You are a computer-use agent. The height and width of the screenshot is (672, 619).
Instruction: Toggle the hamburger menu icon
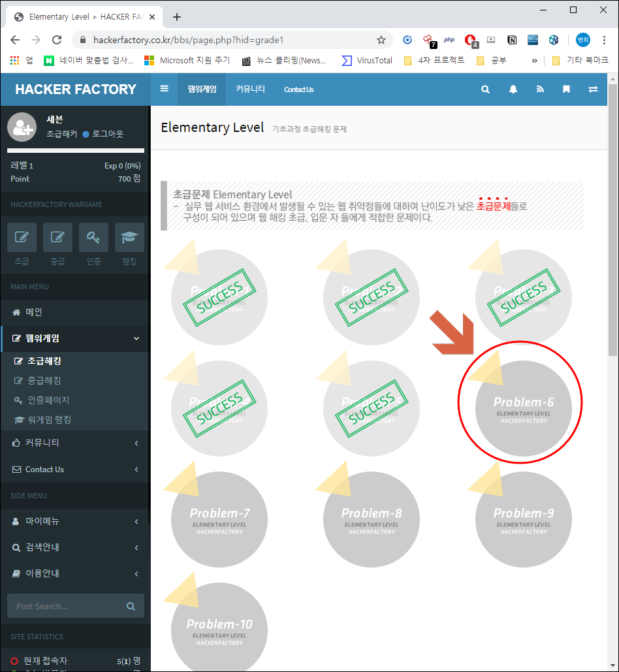[164, 89]
